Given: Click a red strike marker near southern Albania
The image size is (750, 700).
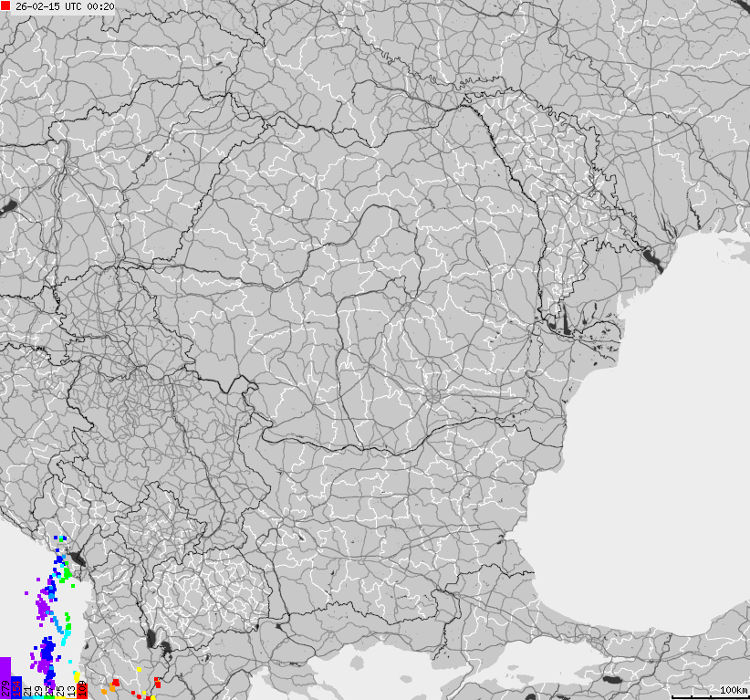Looking at the screenshot, I should coord(116,682).
